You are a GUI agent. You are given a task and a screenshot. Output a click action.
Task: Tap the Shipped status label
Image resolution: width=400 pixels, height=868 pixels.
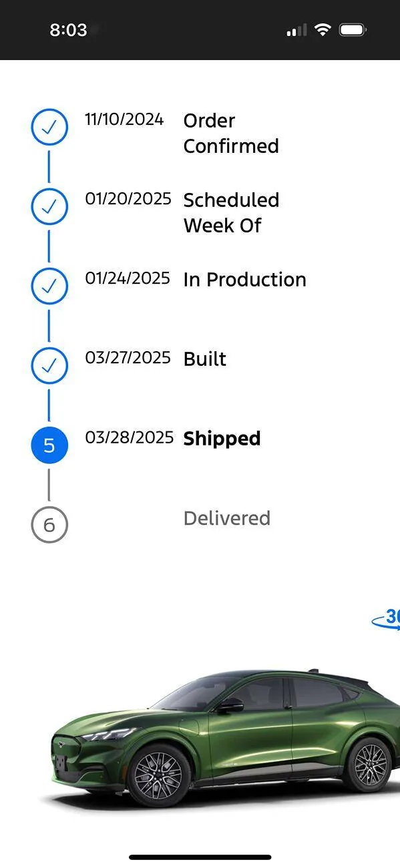(x=222, y=439)
